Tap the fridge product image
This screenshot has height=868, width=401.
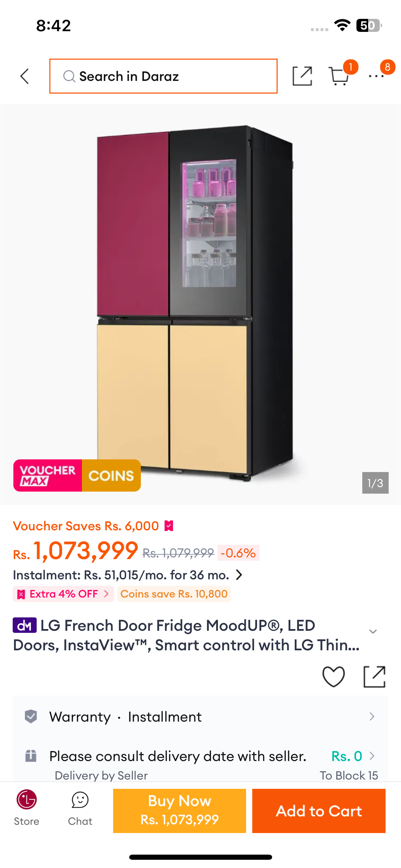pos(200,302)
